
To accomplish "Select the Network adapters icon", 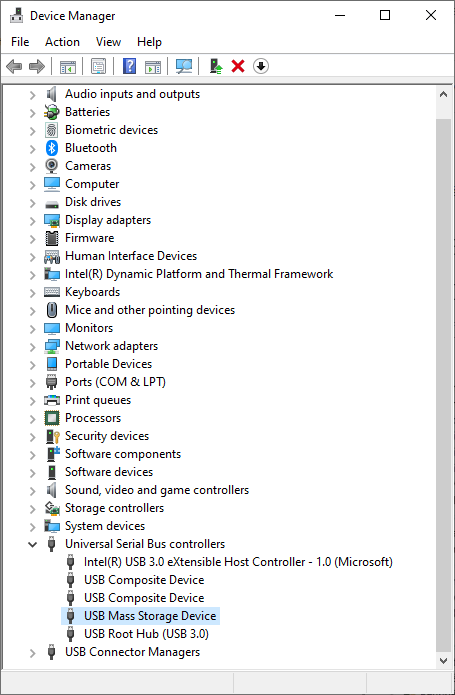I will pos(52,346).
